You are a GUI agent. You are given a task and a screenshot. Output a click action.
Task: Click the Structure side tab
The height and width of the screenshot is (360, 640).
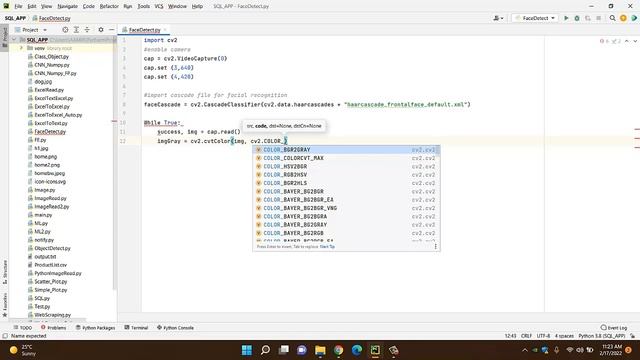point(4,272)
